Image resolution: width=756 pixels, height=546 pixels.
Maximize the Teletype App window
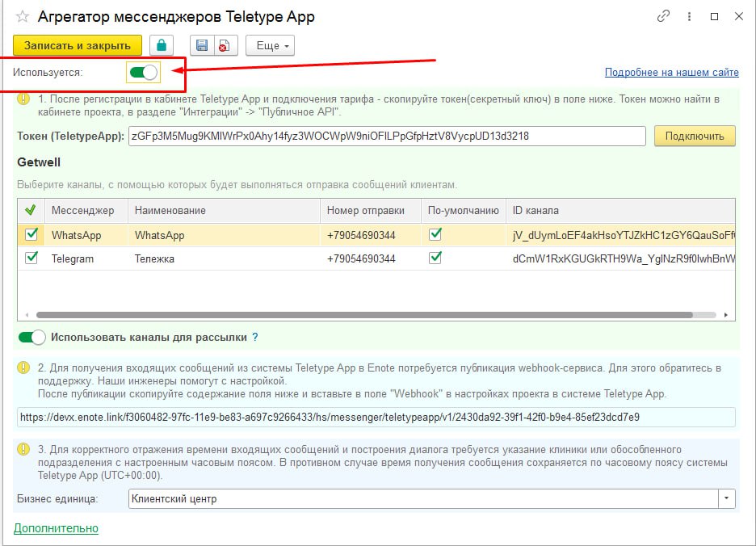pyautogui.click(x=715, y=16)
